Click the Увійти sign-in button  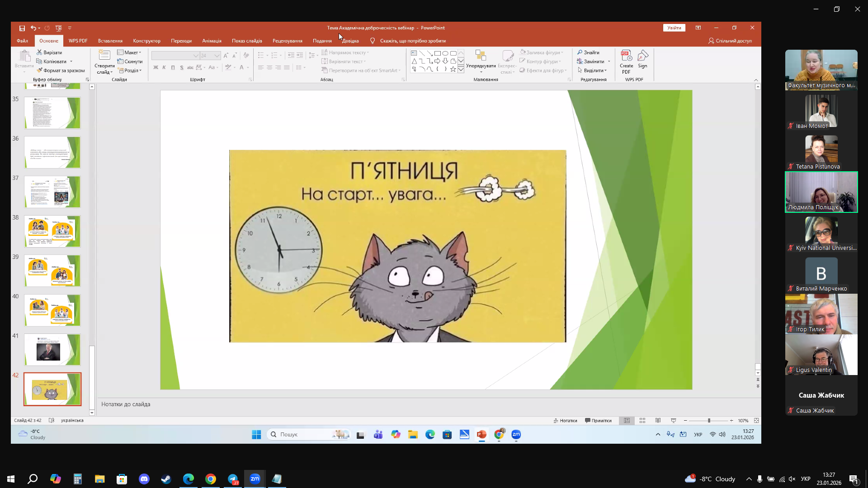click(x=674, y=28)
